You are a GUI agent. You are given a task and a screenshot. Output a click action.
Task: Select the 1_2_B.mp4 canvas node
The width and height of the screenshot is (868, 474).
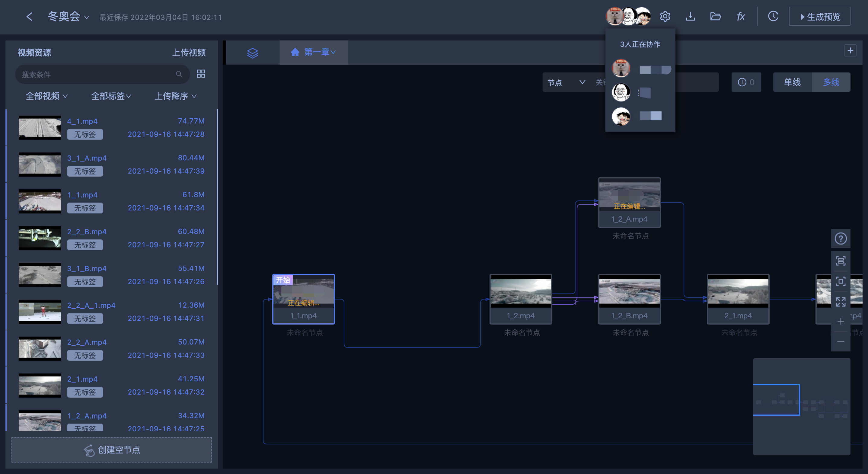629,299
